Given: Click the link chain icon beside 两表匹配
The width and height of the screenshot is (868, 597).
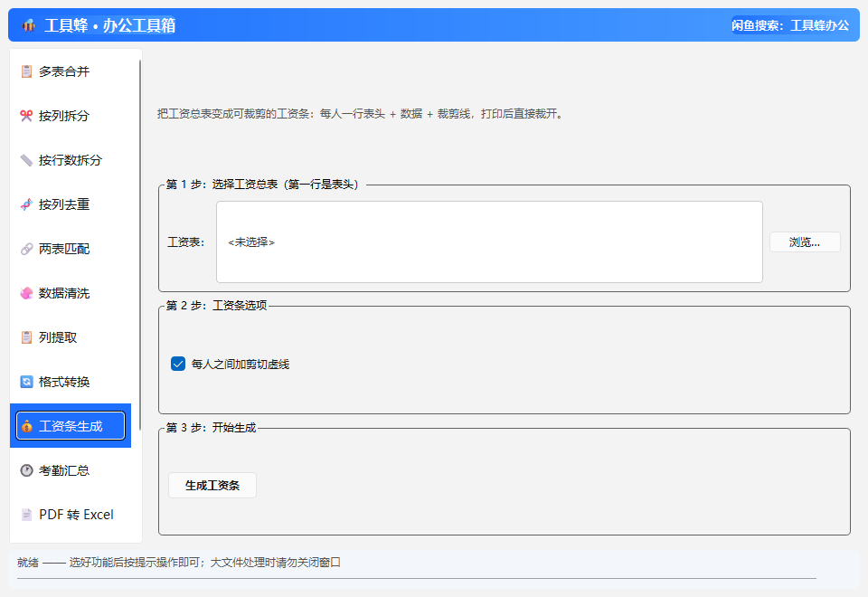Looking at the screenshot, I should [x=26, y=249].
